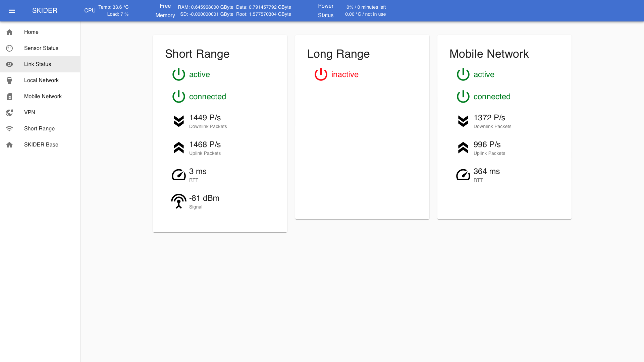Click the Link Status eye icon
644x362 pixels.
coord(9,64)
